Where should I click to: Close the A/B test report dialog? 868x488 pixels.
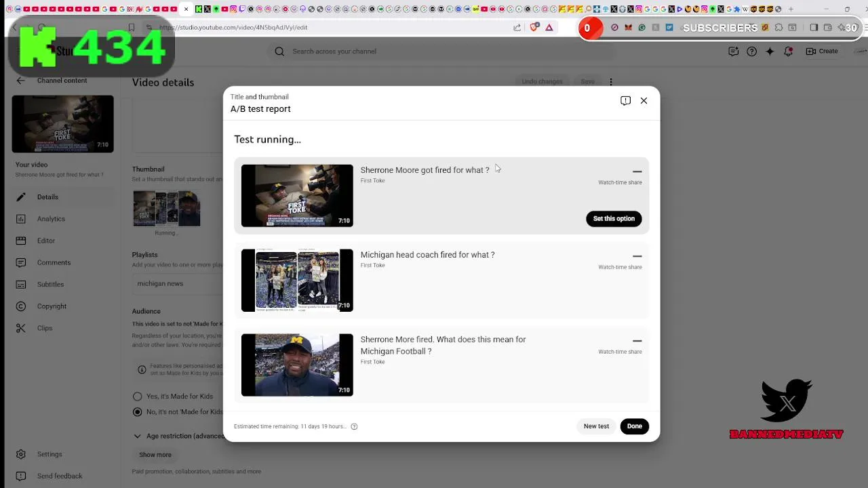point(644,100)
